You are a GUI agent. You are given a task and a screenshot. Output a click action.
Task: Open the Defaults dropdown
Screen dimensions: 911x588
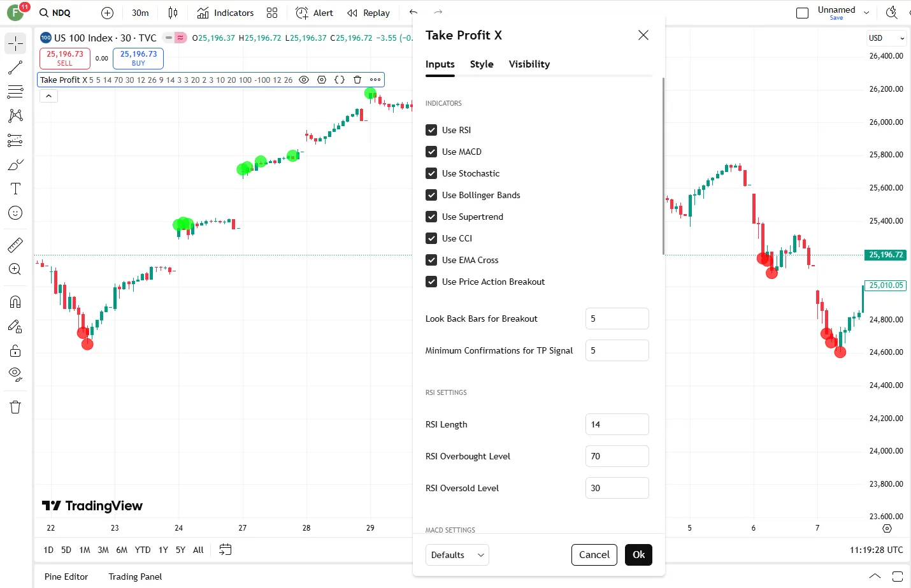[x=457, y=555]
